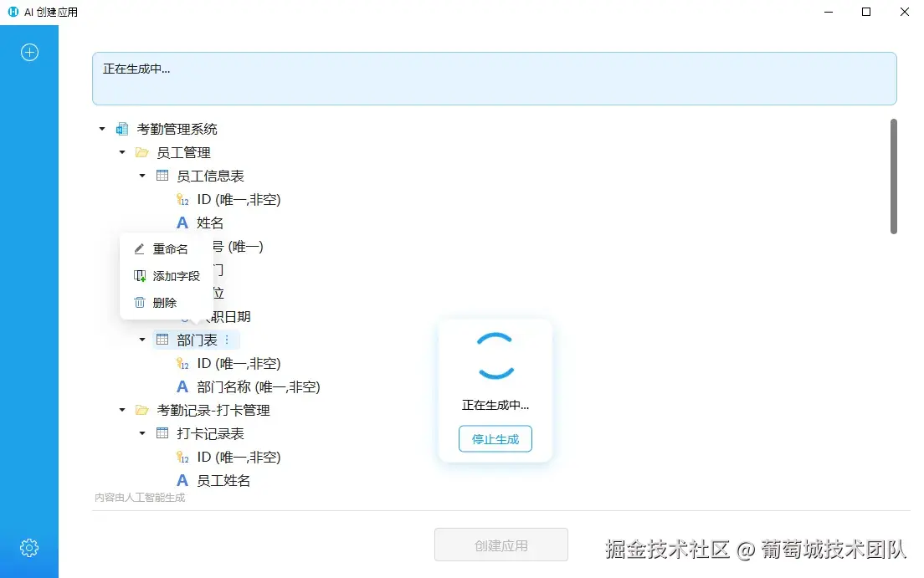Click the AI 创建应用 title bar logo

tap(13, 12)
